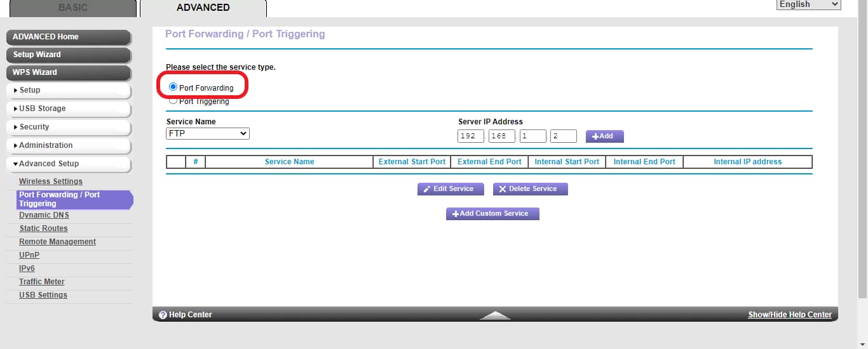
Task: Click the Help Center question mark icon
Action: pyautogui.click(x=163, y=315)
